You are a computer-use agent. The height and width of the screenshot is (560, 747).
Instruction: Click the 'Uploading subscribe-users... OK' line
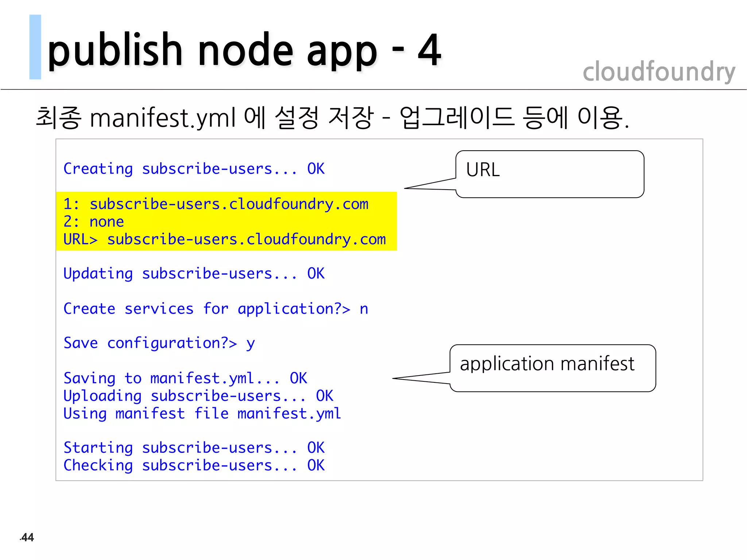pyautogui.click(x=198, y=396)
